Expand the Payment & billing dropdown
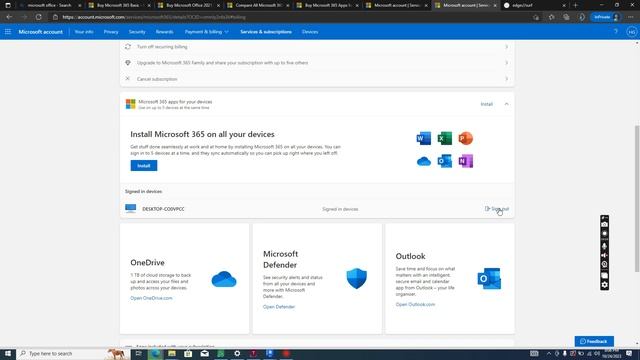Viewport: 640px width, 360px height. (207, 32)
